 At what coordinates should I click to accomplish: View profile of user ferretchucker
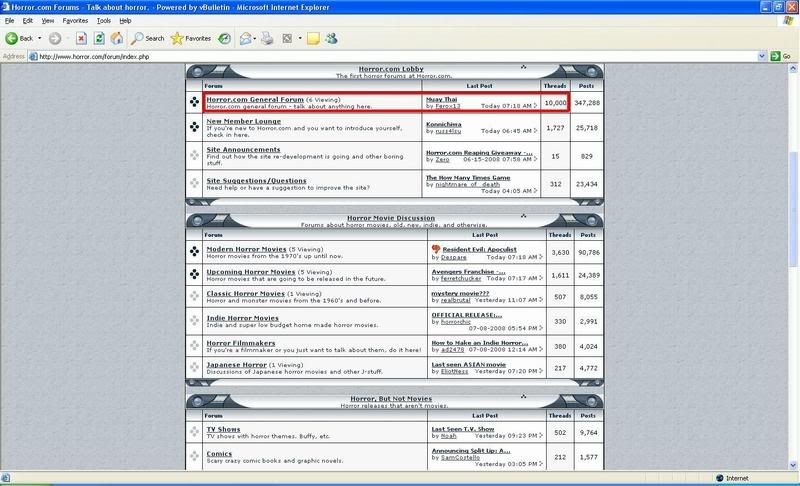461,278
